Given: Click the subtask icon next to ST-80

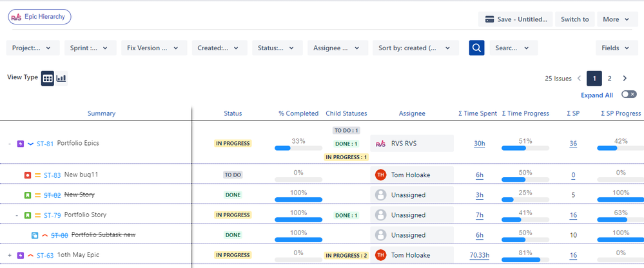Looking at the screenshot, I should 35,235.
